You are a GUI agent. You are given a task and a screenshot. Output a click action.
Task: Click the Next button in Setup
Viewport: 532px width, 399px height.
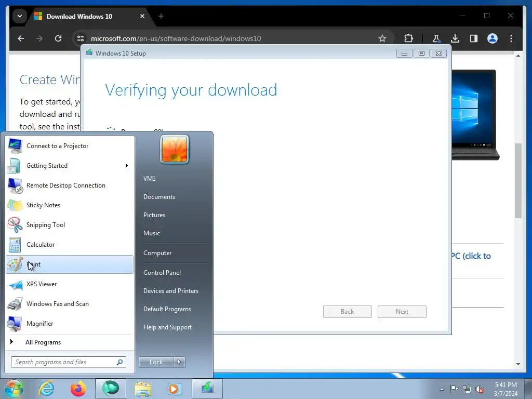(x=402, y=312)
